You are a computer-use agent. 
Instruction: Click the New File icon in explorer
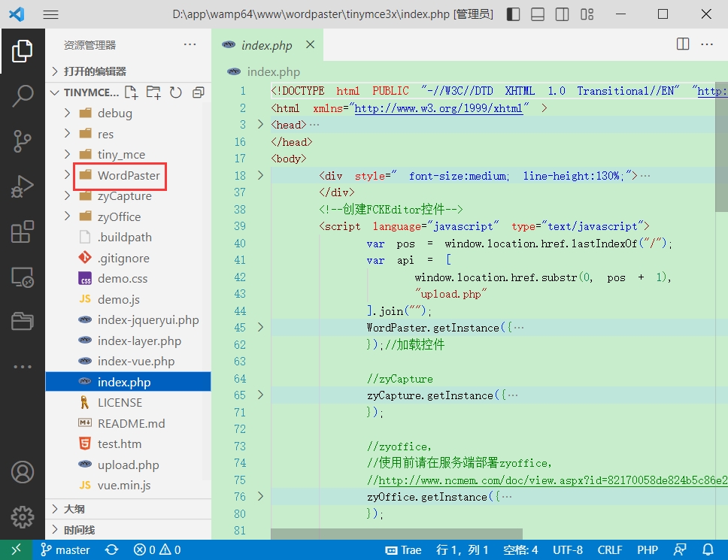click(132, 92)
